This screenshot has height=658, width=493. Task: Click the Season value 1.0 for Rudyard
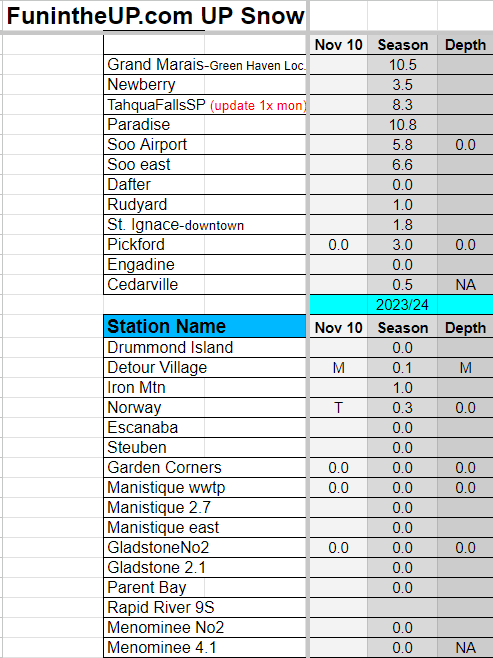pyautogui.click(x=402, y=204)
